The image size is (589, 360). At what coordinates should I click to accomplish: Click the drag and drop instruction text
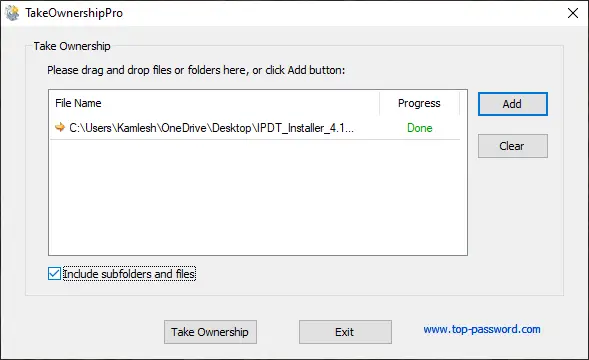[x=196, y=70]
